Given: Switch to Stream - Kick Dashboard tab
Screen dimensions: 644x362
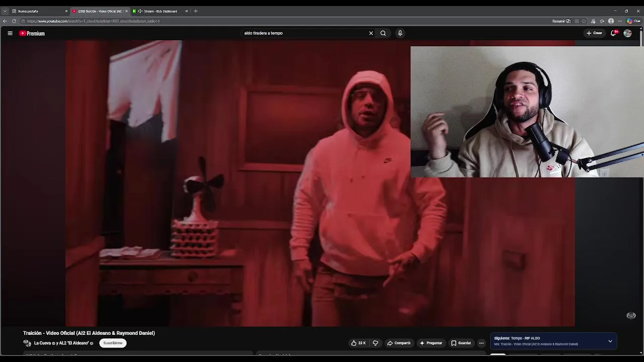Looking at the screenshot, I should (160, 11).
